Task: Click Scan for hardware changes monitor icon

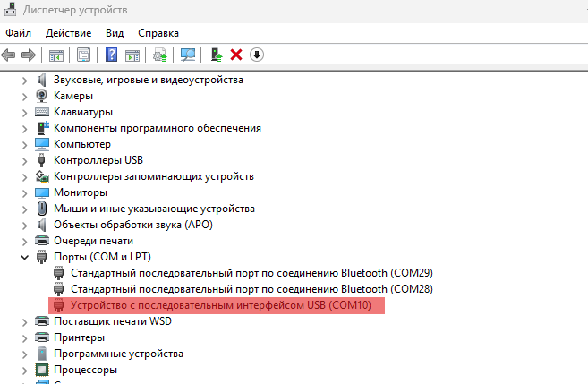Action: (x=188, y=55)
